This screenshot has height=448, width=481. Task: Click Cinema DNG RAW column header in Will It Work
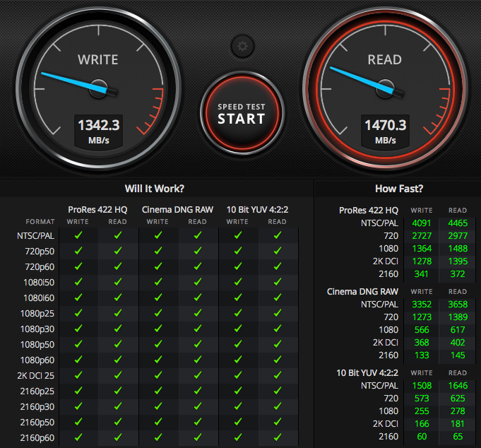tap(177, 210)
